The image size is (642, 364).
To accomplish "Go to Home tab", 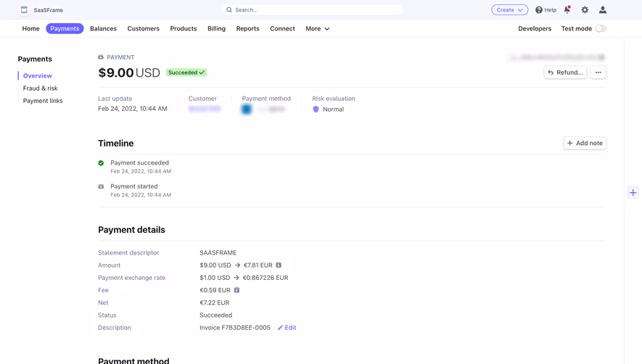I will point(30,29).
